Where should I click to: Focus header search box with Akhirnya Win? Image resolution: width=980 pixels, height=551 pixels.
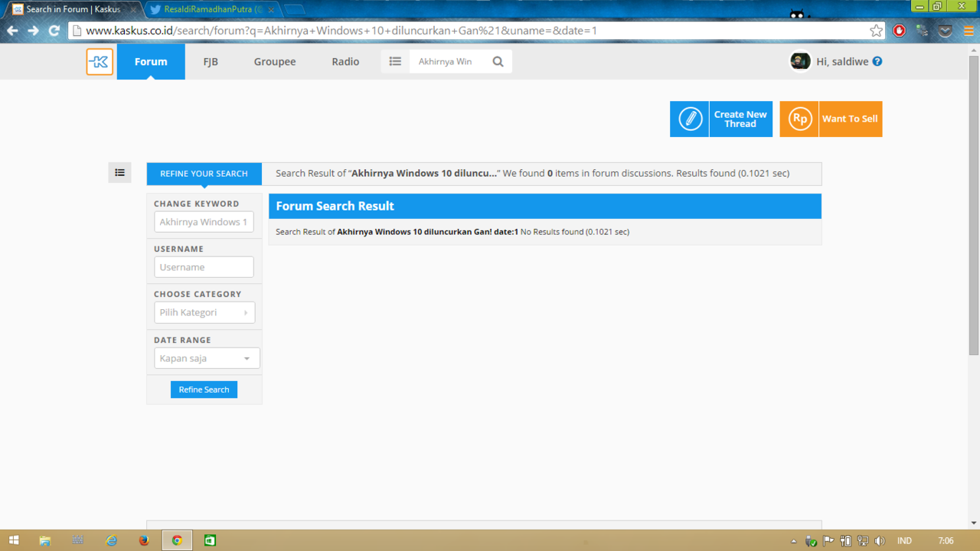449,61
